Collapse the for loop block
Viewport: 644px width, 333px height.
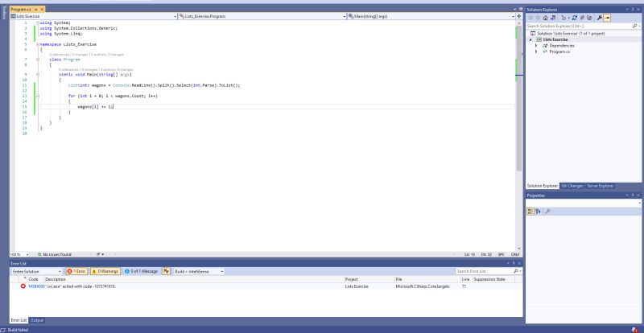point(37,96)
